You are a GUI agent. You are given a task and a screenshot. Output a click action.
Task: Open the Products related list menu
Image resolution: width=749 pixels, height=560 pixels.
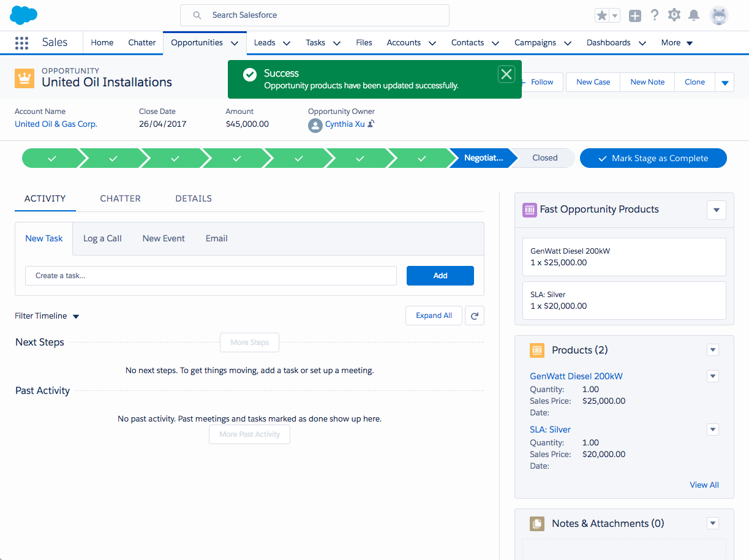pos(713,350)
